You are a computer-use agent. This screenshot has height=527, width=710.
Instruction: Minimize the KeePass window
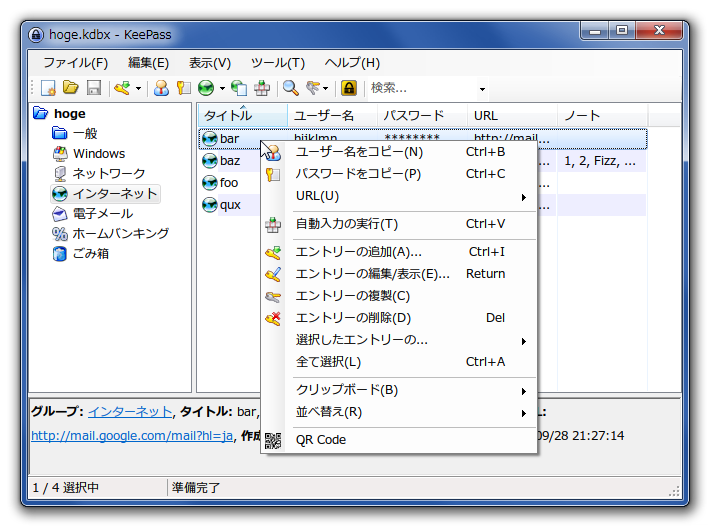(595, 31)
